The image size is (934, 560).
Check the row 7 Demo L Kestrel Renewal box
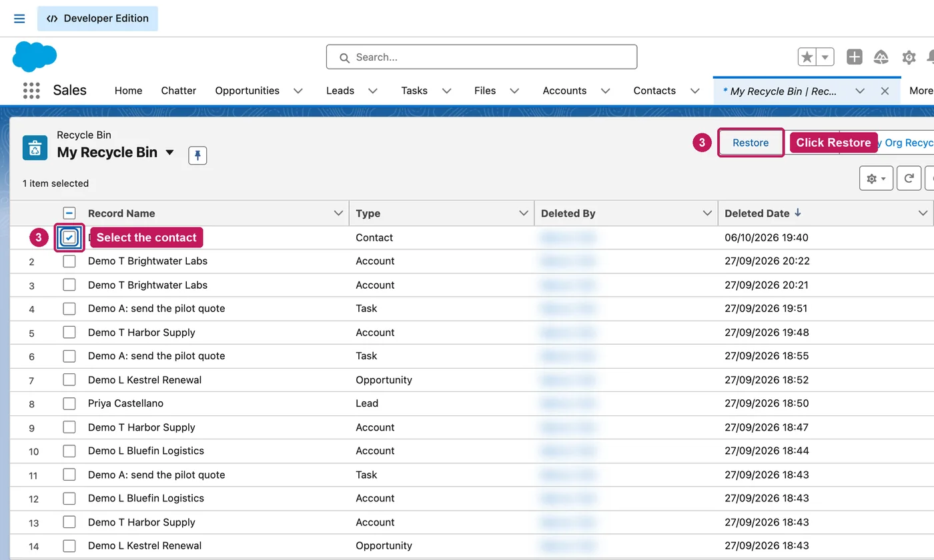(69, 380)
